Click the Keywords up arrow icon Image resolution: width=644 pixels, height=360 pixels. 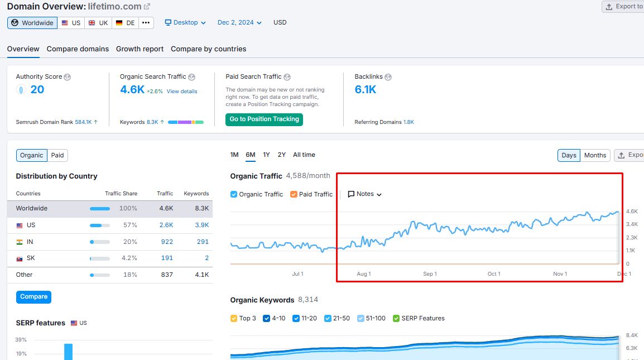[162, 122]
